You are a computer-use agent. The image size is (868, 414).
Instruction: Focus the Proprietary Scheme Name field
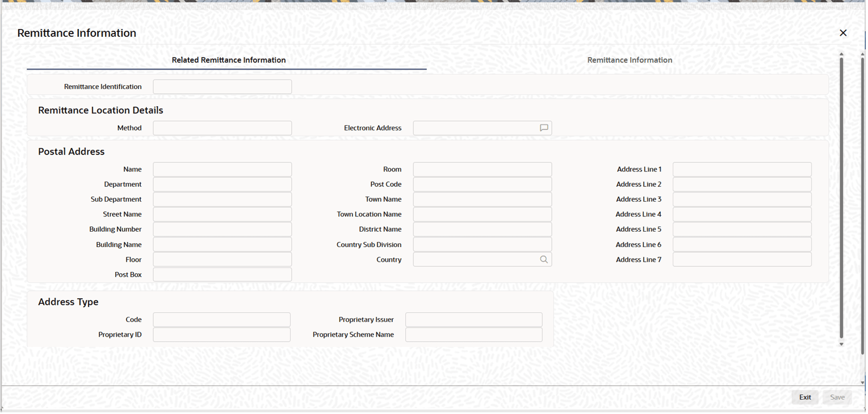[474, 334]
